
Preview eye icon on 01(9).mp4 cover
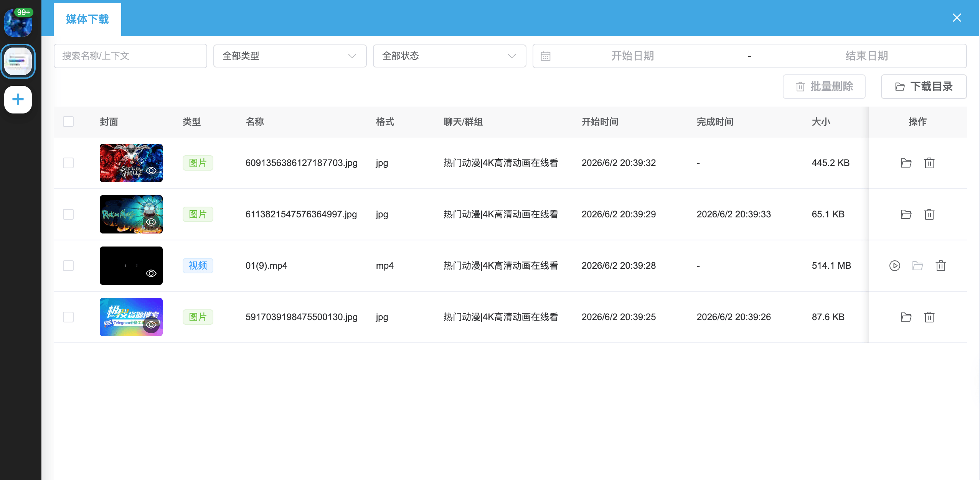tap(151, 273)
